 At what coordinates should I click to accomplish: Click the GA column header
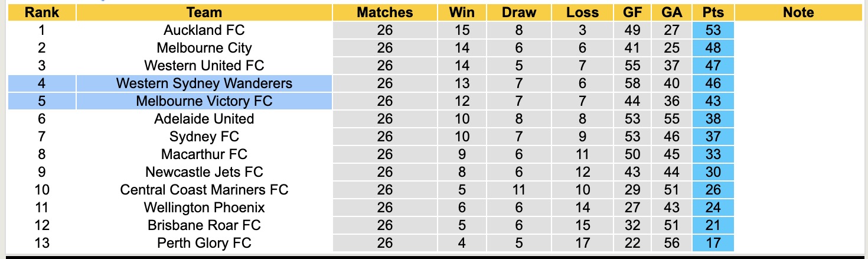coord(673,12)
